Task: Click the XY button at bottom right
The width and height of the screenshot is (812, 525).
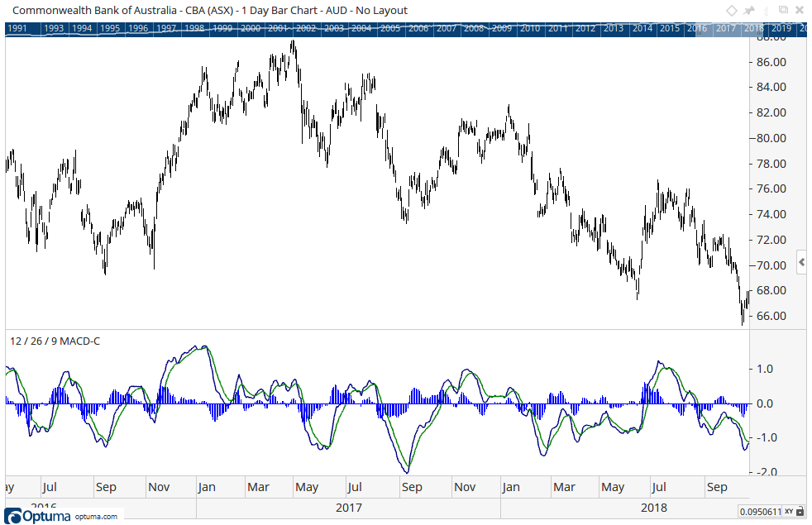Action: pyautogui.click(x=789, y=512)
